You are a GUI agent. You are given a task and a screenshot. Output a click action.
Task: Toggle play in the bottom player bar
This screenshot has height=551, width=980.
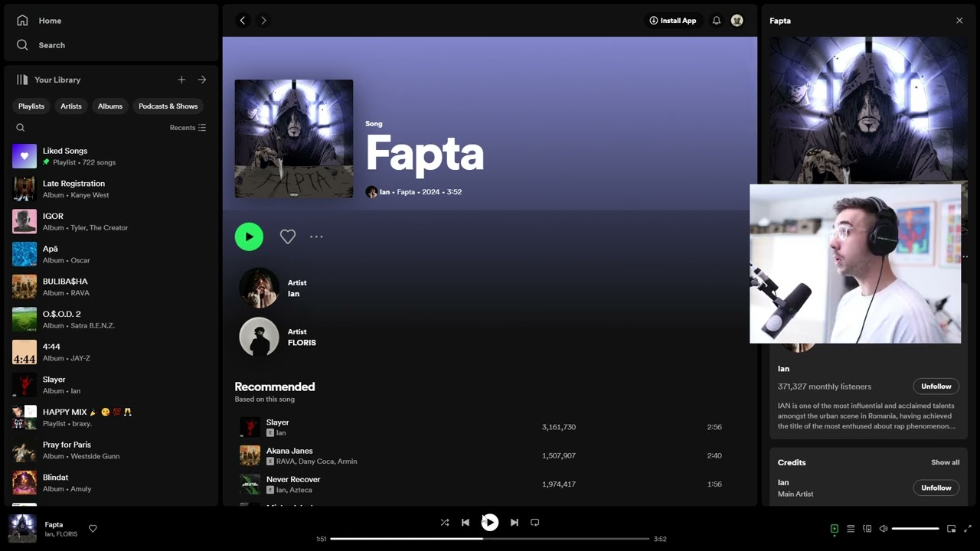(x=490, y=523)
